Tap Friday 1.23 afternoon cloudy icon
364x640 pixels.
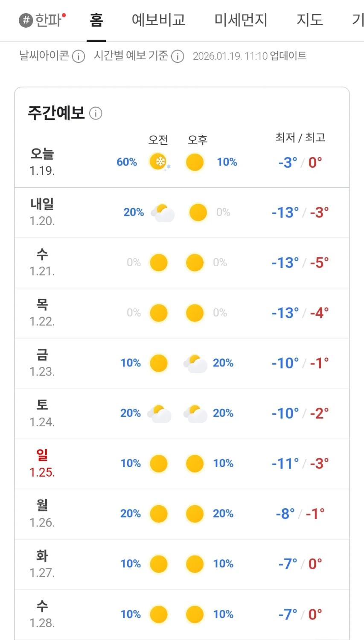pyautogui.click(x=195, y=363)
